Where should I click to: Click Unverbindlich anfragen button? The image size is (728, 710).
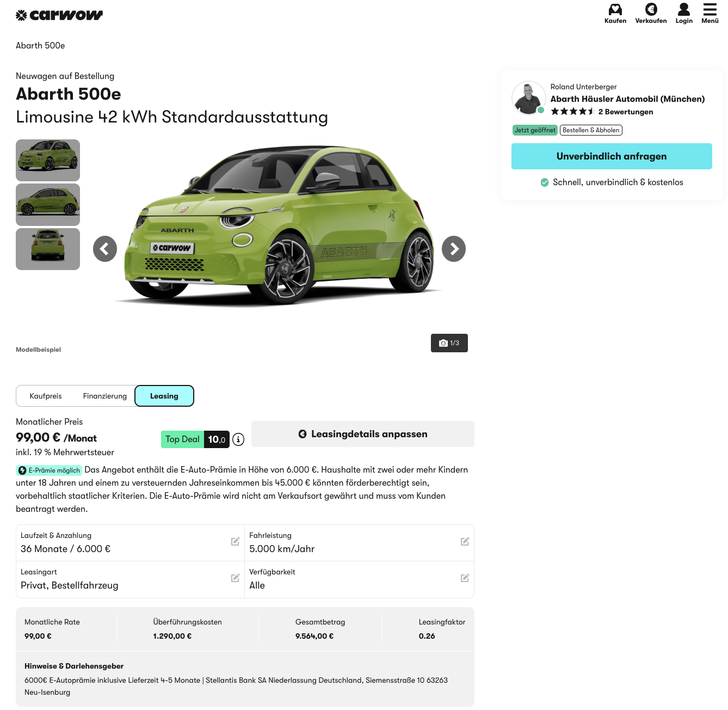pos(612,156)
